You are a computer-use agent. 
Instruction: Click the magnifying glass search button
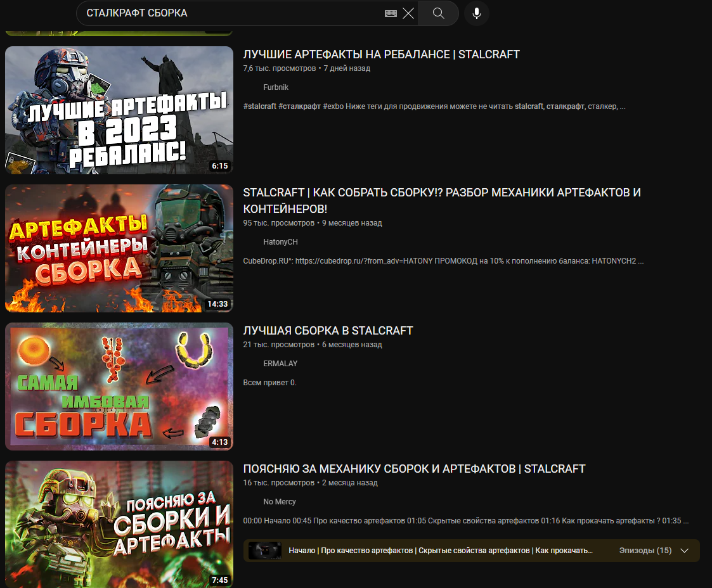[439, 13]
